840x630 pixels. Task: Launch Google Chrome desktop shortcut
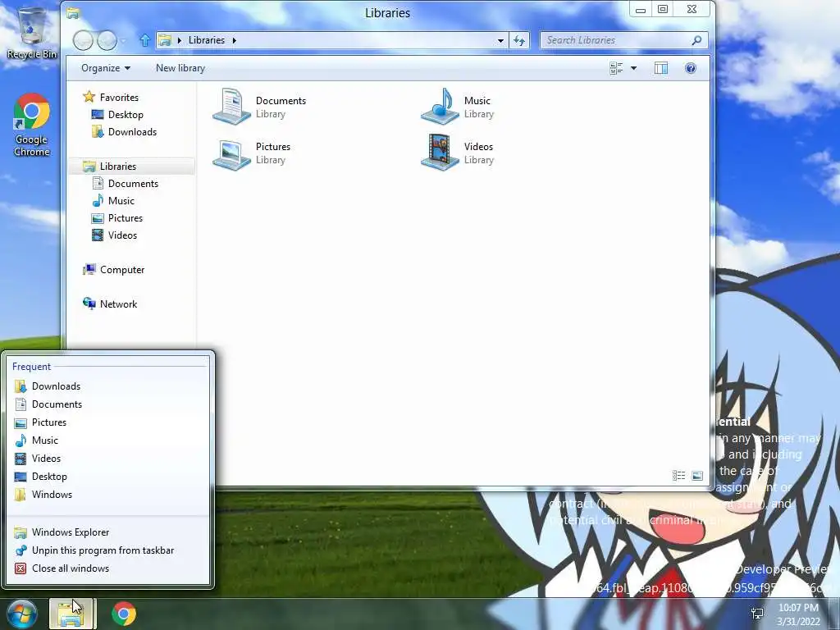(32, 125)
